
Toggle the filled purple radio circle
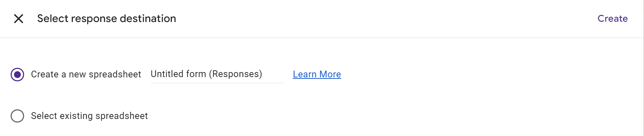(x=17, y=75)
